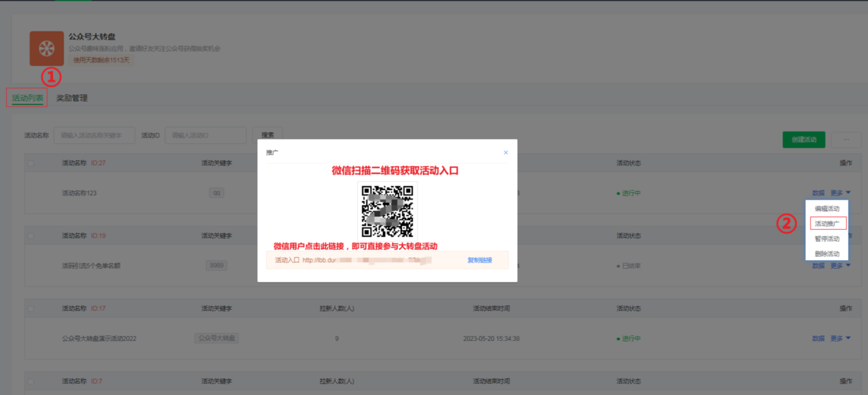This screenshot has height=395, width=868.
Task: Expand 更多 dropdown for 活码引流5个免单名额
Action: click(x=840, y=266)
